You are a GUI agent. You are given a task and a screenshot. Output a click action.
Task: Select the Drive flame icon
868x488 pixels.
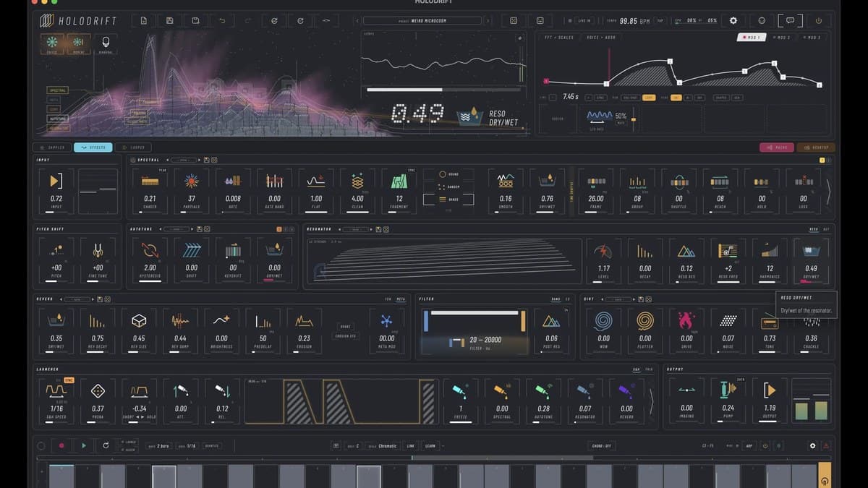coord(686,321)
